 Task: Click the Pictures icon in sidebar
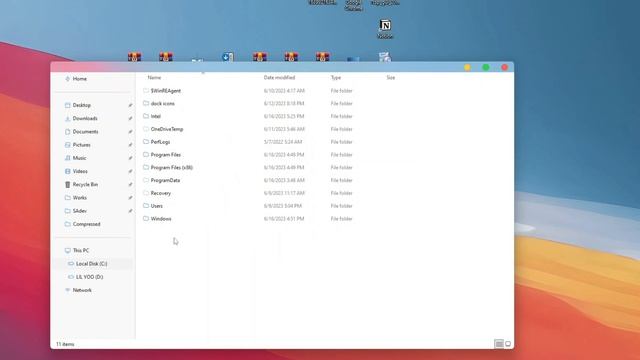coord(67,145)
